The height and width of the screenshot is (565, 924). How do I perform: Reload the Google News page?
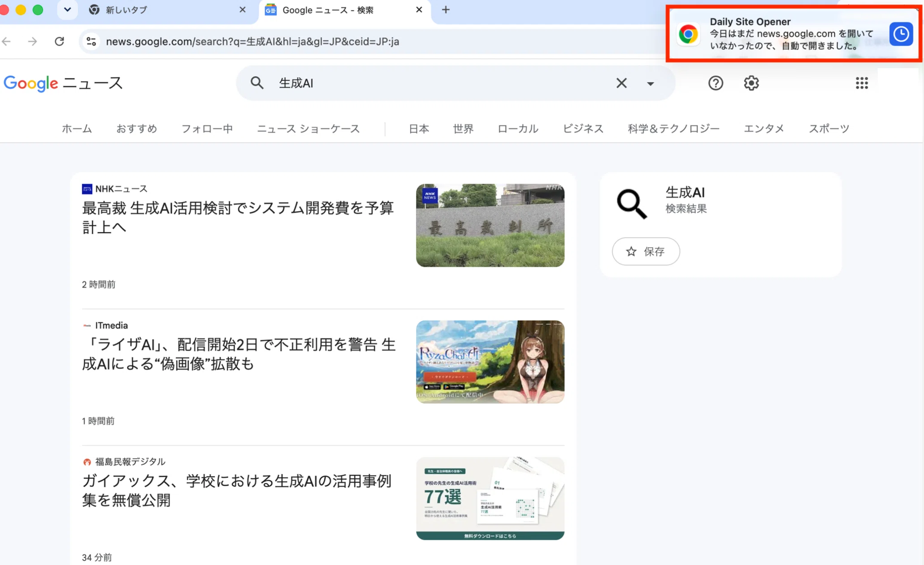coord(59,42)
